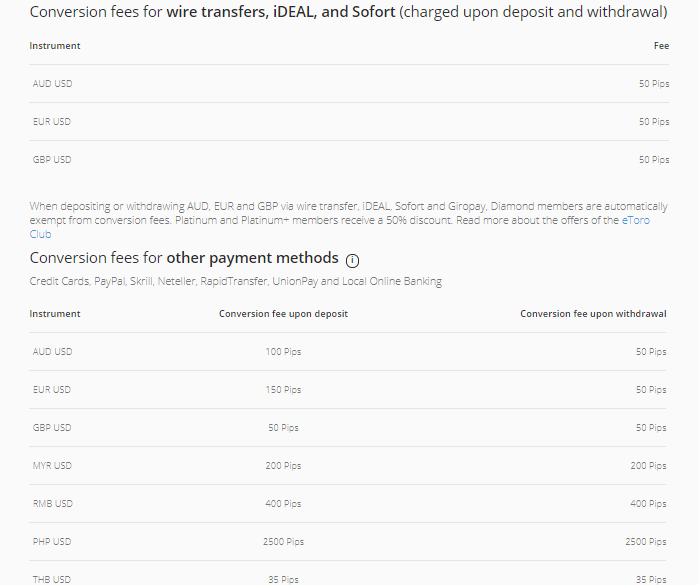Screen dimensions: 699x585
Task: Select the AUD USD row in wire transfers table
Action: [x=349, y=84]
